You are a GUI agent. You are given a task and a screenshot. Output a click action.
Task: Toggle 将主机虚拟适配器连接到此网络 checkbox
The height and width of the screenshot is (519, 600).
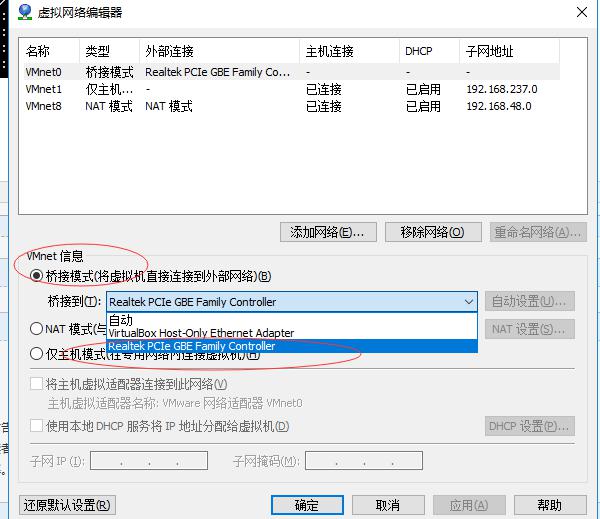click(36, 384)
